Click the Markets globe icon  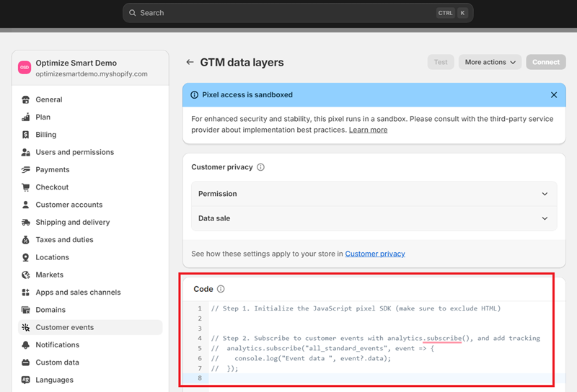point(25,275)
